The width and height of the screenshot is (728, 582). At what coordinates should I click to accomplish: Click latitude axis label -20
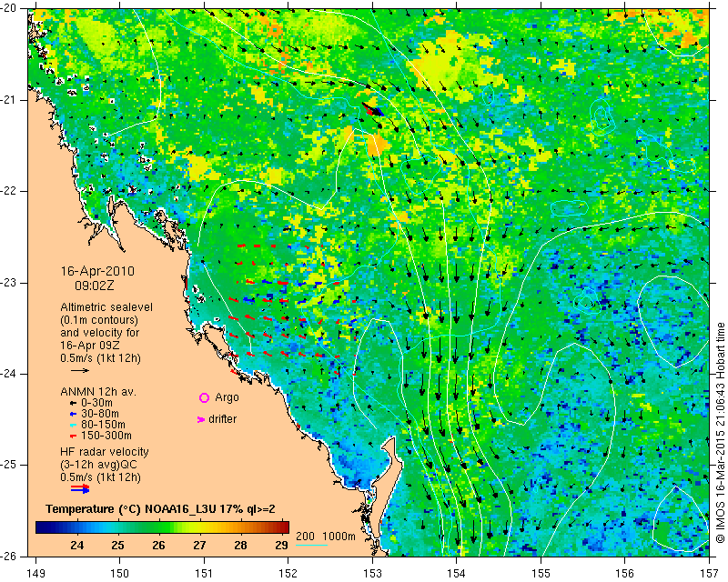[x=10, y=8]
